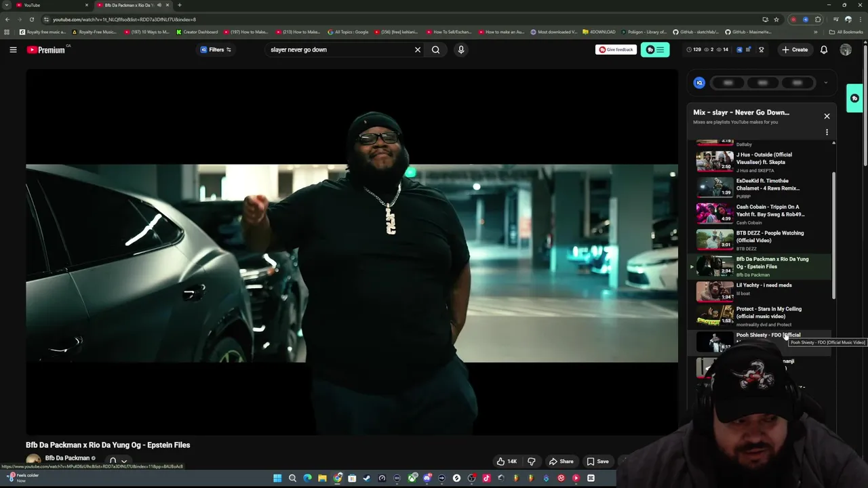The height and width of the screenshot is (488, 868).
Task: Open the 'All Topics : Google' bookmark
Action: pos(347,32)
